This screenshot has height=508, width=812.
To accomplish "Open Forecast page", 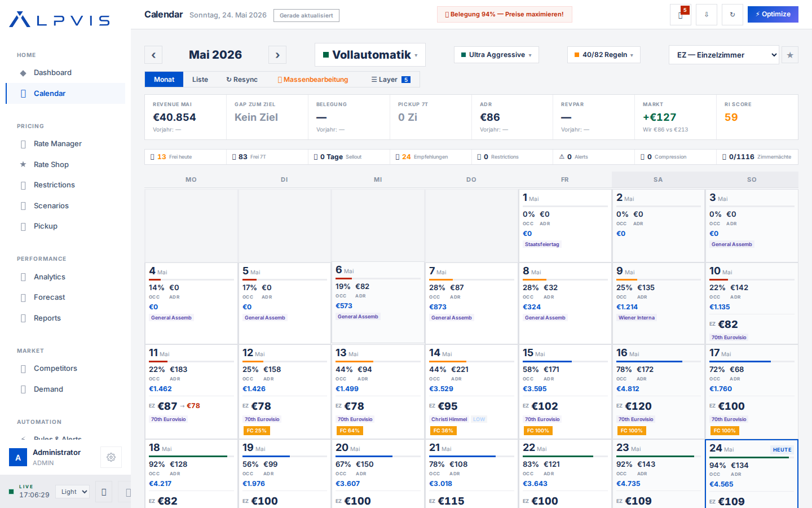I will pyautogui.click(x=65, y=297).
